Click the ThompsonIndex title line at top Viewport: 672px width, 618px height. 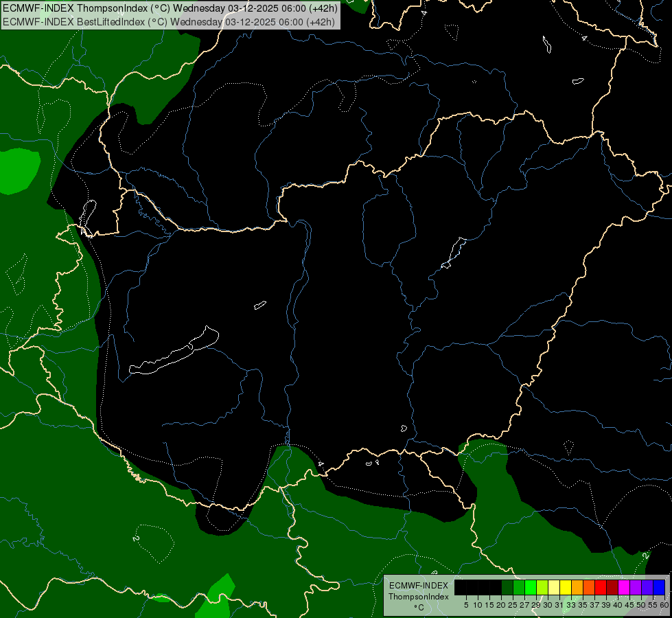pyautogui.click(x=170, y=8)
